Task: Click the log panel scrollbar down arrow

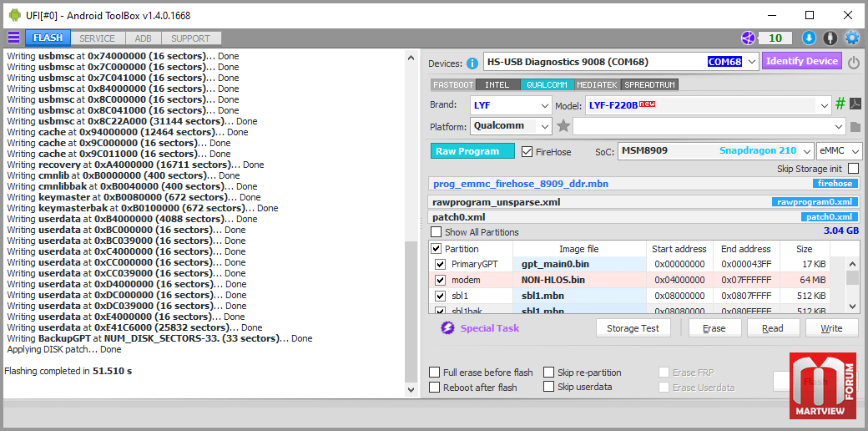Action: (x=411, y=390)
